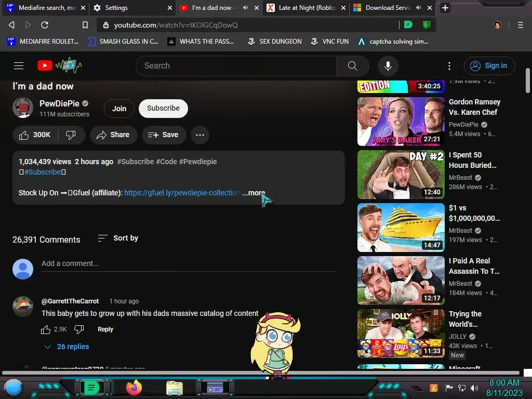Click GarrettTheCarrot's profile picture
The height and width of the screenshot is (399, 532).
coord(23,307)
